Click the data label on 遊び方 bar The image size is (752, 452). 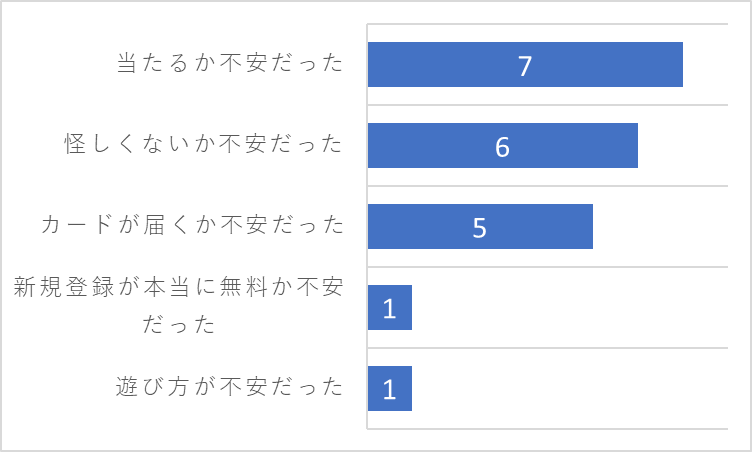point(389,389)
